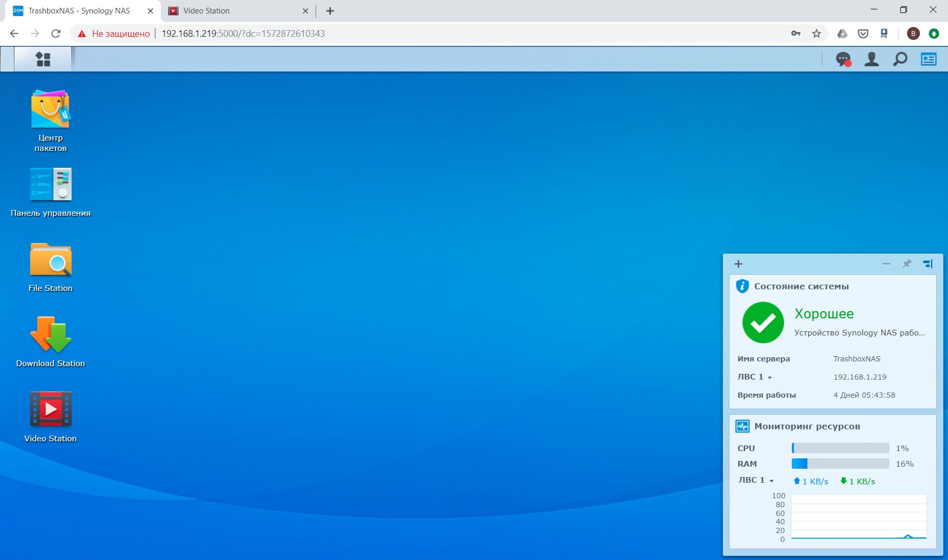The height and width of the screenshot is (560, 948).
Task: Click the network traffic chart
Action: pyautogui.click(x=859, y=517)
